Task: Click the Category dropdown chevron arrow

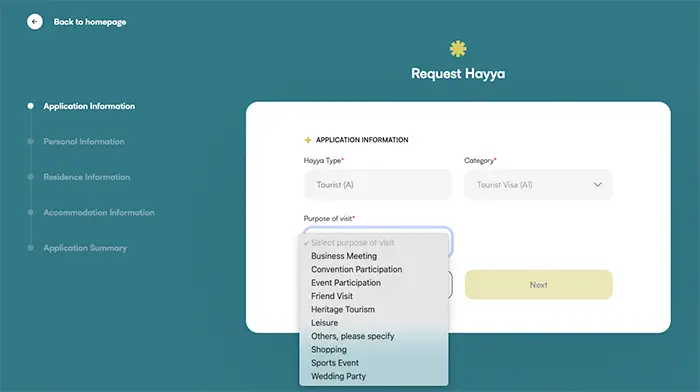Action: click(597, 184)
